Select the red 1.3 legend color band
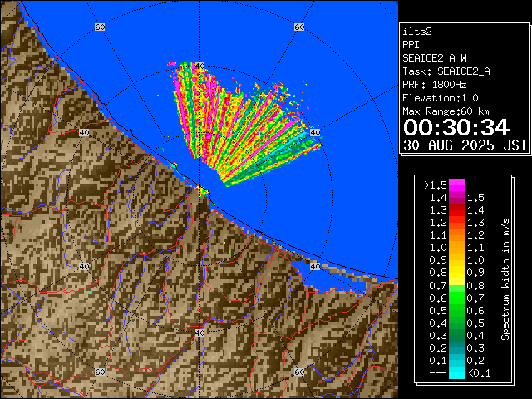Image resolution: width=532 pixels, height=399 pixels. pos(456,209)
